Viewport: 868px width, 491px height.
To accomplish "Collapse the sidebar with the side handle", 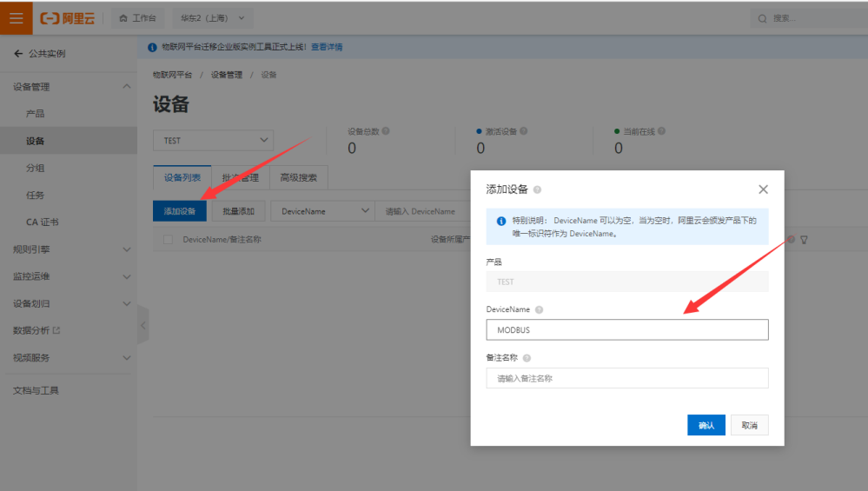I will tap(143, 325).
